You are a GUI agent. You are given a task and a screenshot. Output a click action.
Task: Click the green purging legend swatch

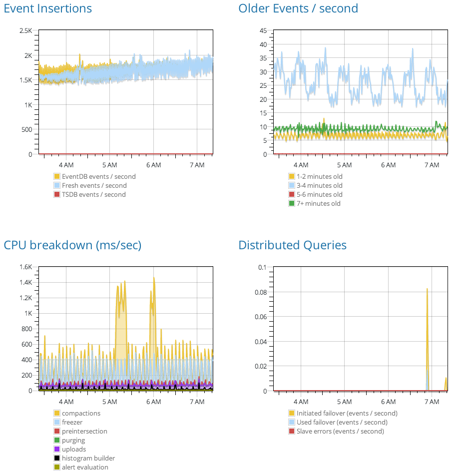57,440
